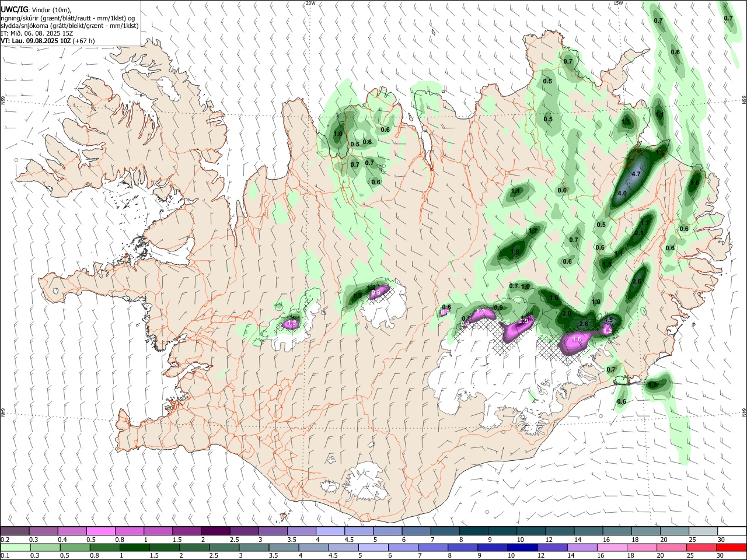Pick the violet 14 mm rain legend swatch
This screenshot has width=747, height=560.
(582, 547)
